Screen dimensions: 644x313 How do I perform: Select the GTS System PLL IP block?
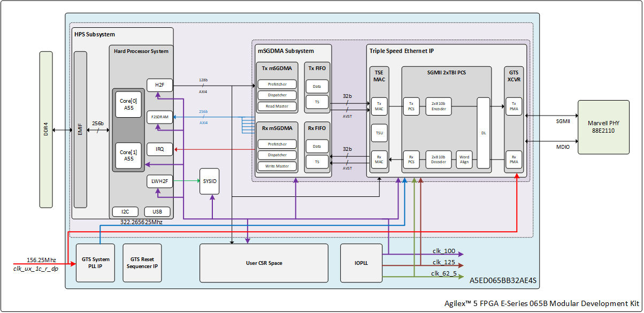point(96,263)
